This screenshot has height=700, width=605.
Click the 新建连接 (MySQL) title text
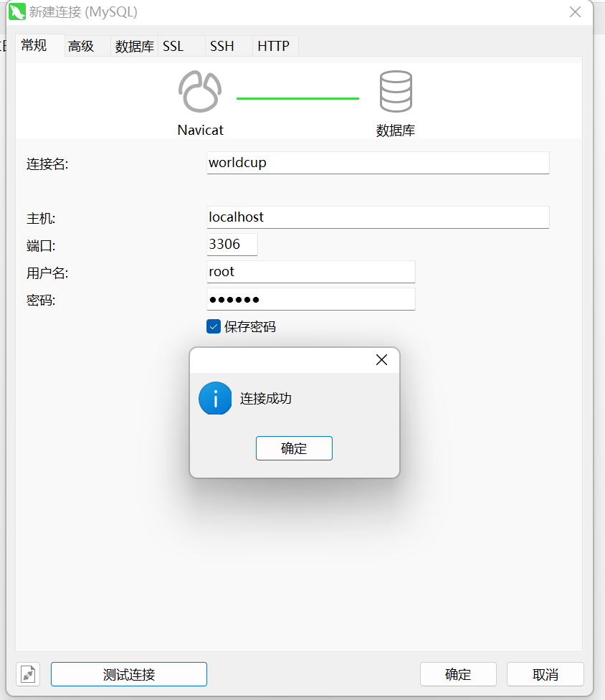click(83, 12)
